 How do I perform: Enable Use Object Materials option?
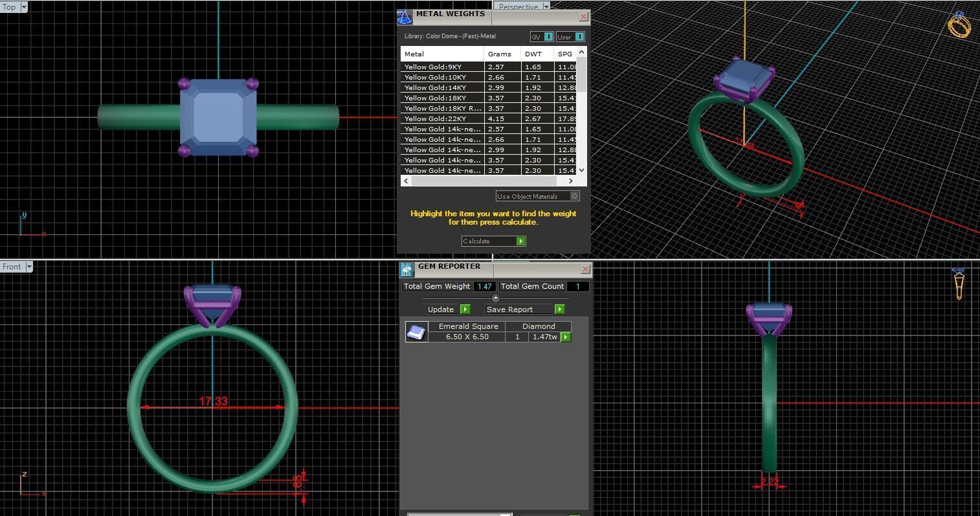[x=537, y=196]
